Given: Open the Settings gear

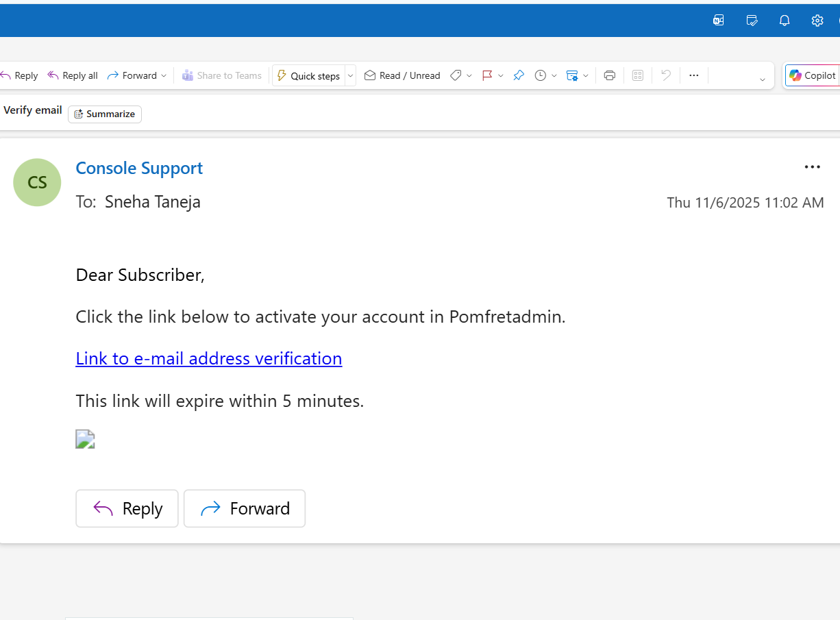Looking at the screenshot, I should 817,21.
